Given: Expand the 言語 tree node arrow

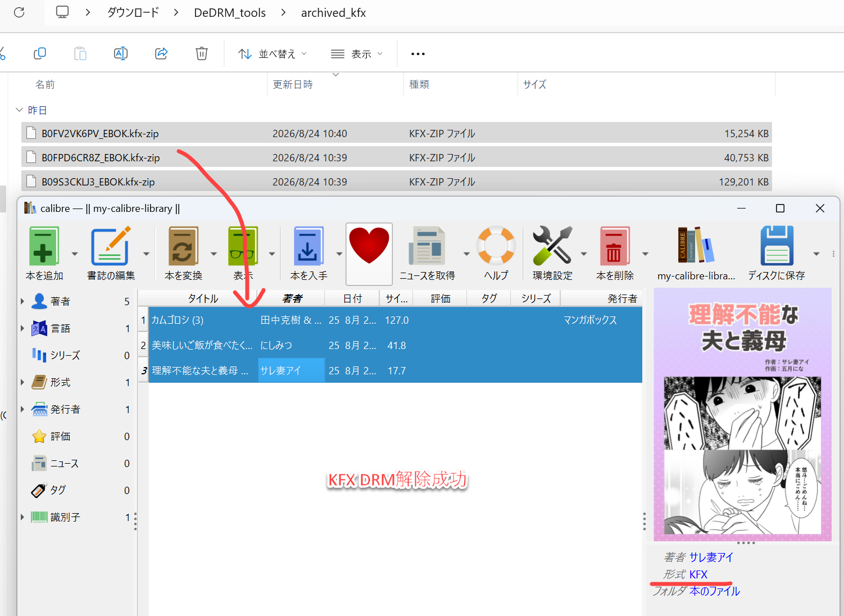Looking at the screenshot, I should click(22, 328).
